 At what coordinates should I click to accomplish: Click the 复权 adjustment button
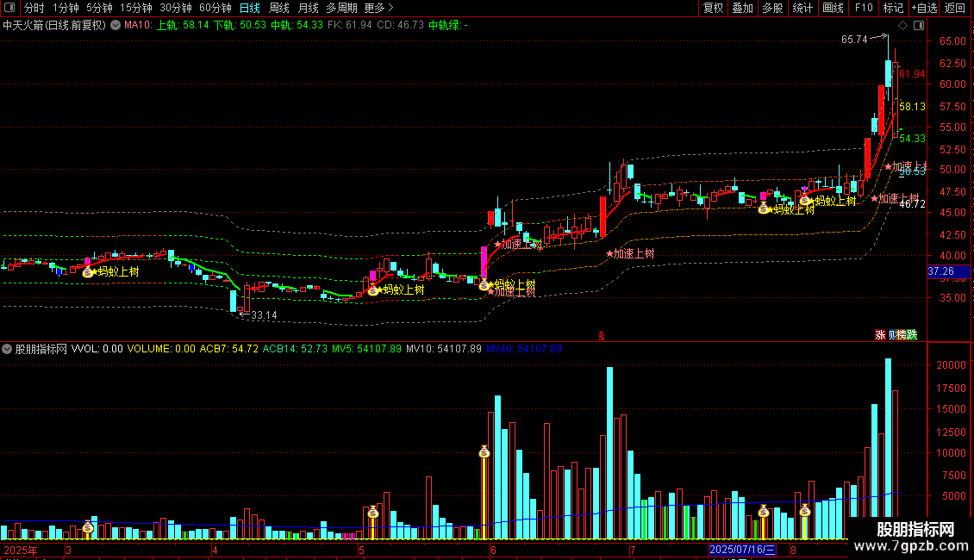pos(713,8)
